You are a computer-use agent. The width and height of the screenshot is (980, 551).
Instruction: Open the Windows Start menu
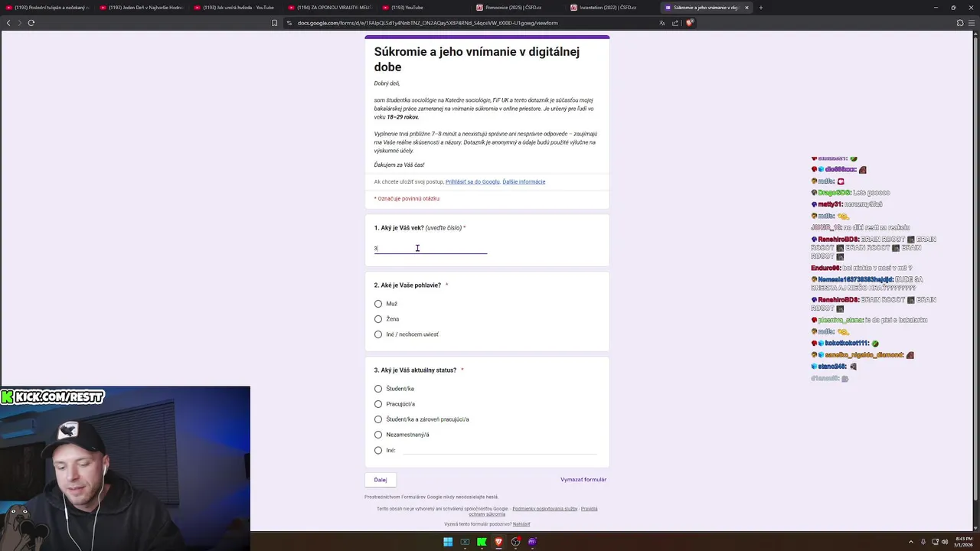[x=448, y=542]
